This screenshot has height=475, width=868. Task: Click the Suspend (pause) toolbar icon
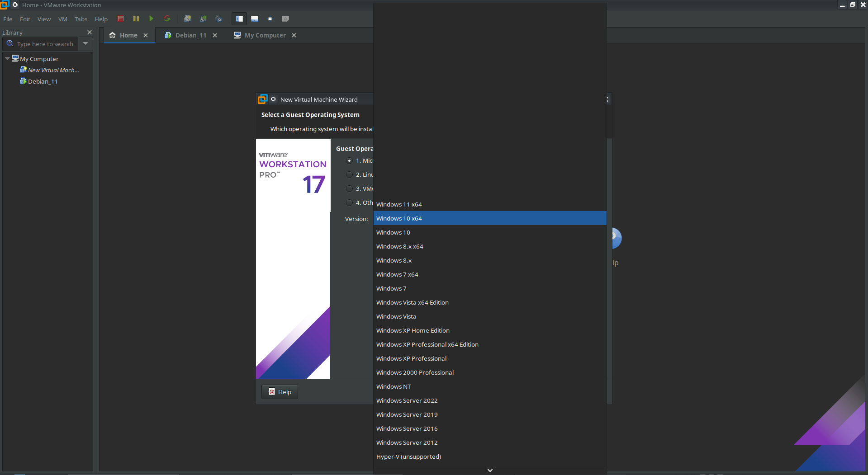coord(136,19)
